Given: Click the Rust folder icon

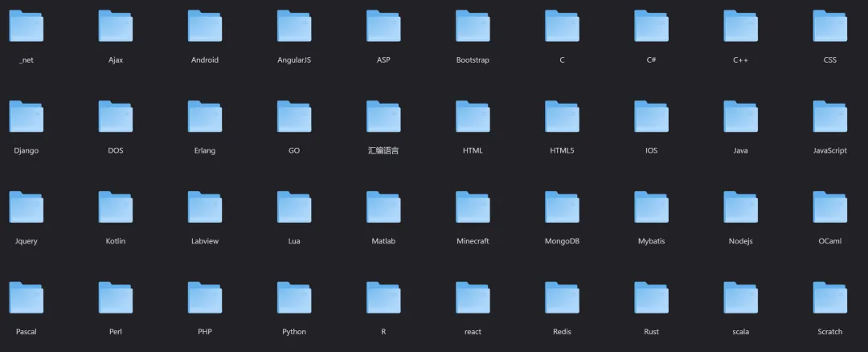Looking at the screenshot, I should click(x=652, y=298).
